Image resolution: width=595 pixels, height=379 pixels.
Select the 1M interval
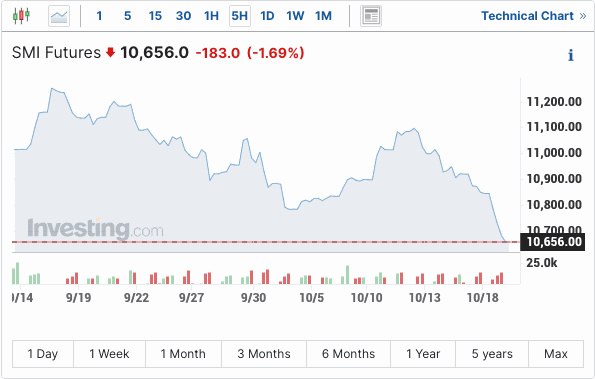[x=323, y=16]
